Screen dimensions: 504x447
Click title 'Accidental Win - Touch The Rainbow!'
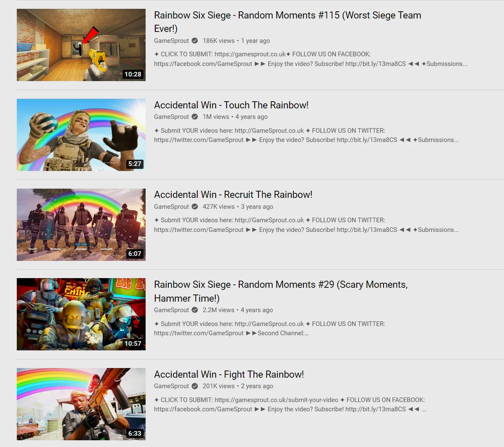[231, 105]
